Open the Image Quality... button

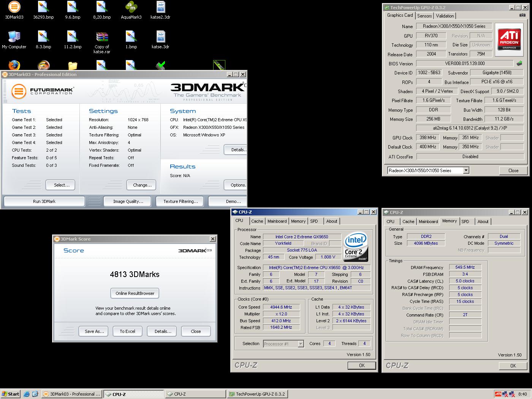click(x=127, y=201)
